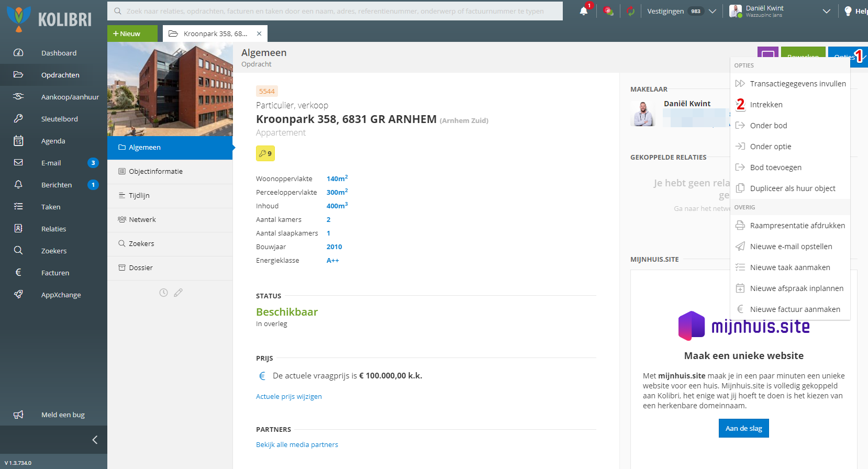The height and width of the screenshot is (469, 868).
Task: Select Onder bod menu option
Action: pos(791,126)
